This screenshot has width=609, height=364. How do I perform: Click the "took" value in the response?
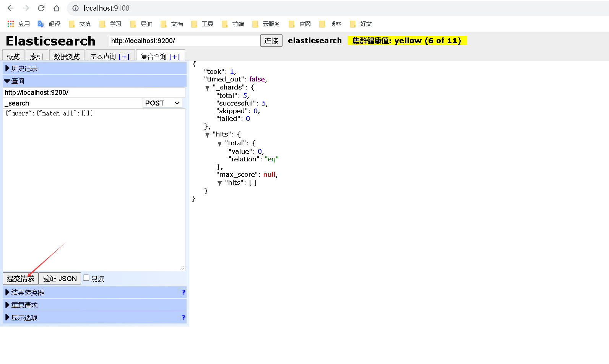pyautogui.click(x=232, y=71)
